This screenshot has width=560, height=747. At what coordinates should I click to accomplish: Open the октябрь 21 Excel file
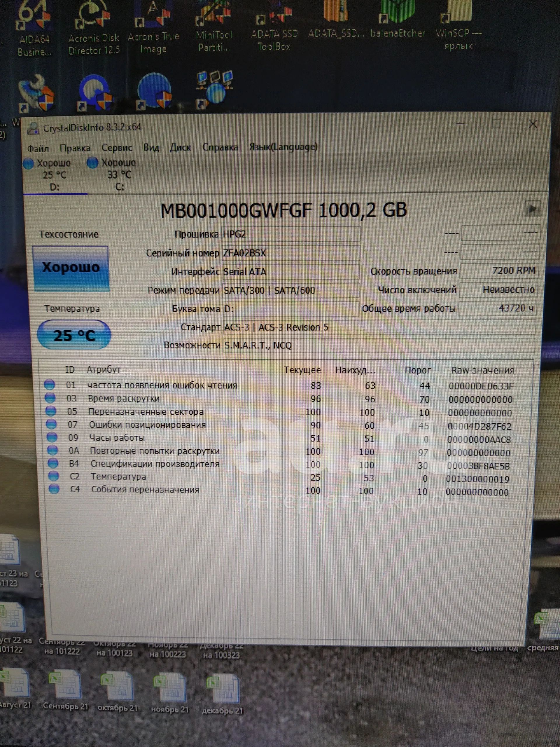tap(118, 692)
